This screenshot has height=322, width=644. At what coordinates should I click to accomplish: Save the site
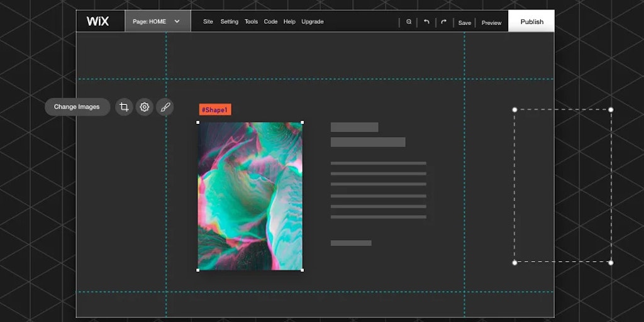pos(465,23)
